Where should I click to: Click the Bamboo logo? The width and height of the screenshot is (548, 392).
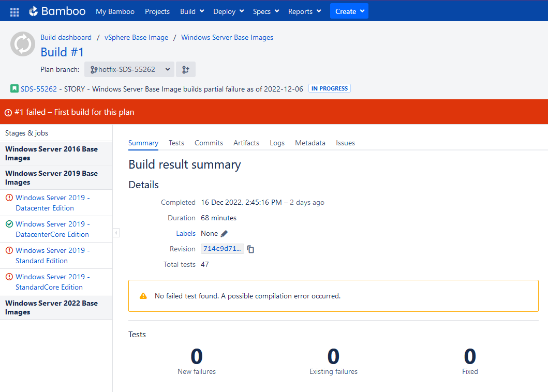point(57,11)
